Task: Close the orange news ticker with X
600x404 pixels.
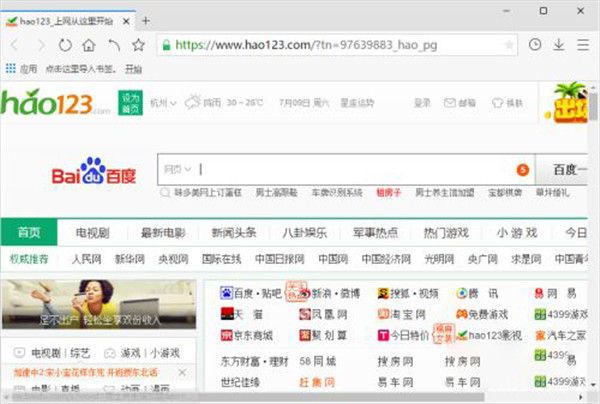Action: [x=183, y=372]
